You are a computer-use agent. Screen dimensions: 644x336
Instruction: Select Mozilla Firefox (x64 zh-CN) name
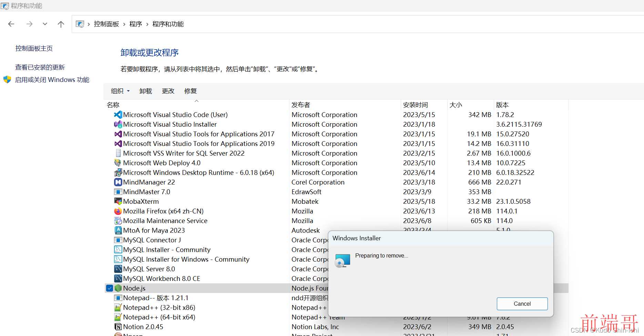tap(163, 211)
